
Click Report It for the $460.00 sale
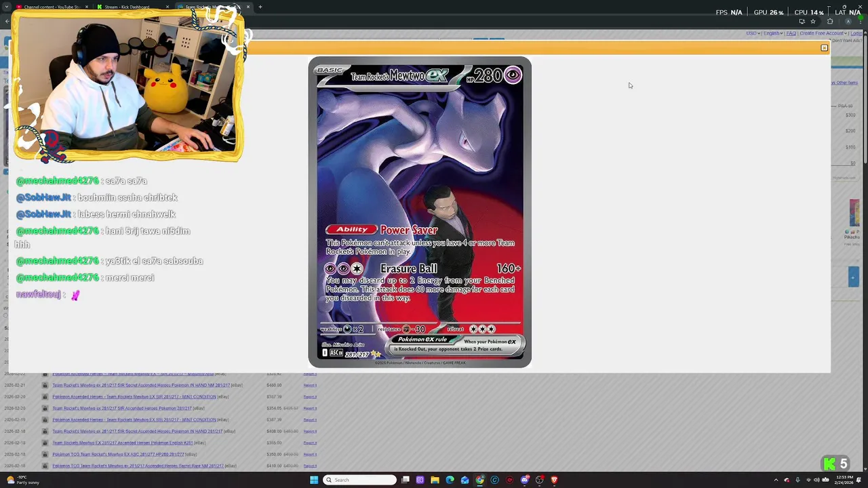310,385
